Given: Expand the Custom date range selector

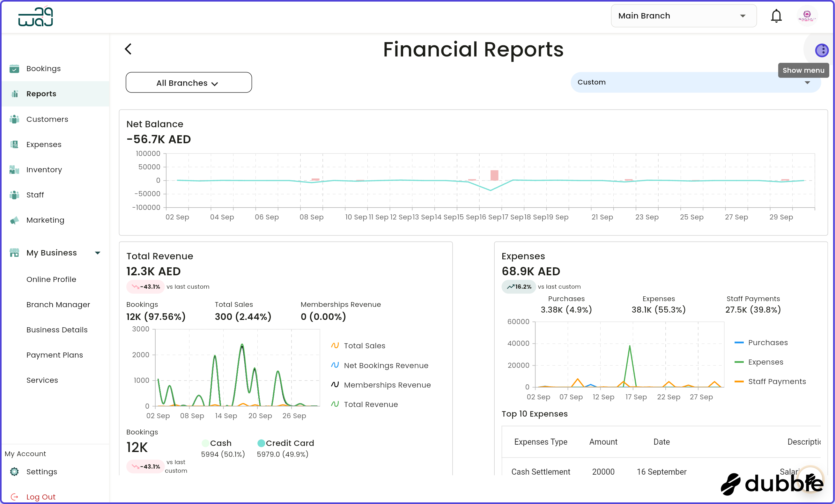Looking at the screenshot, I should tap(695, 82).
